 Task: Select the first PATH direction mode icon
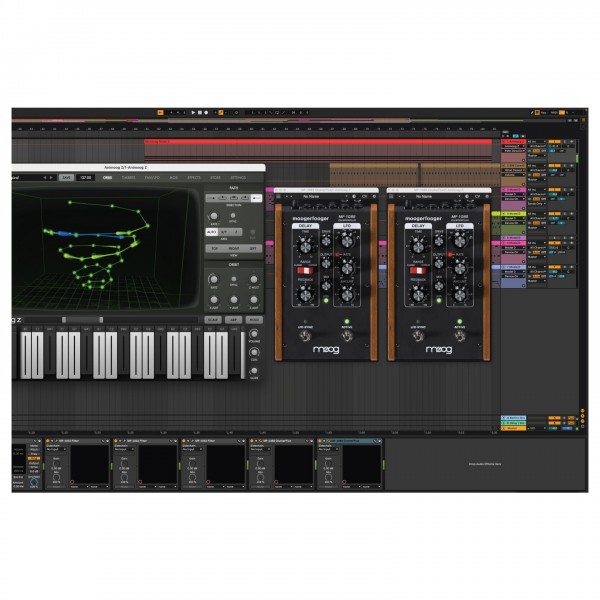tap(212, 198)
